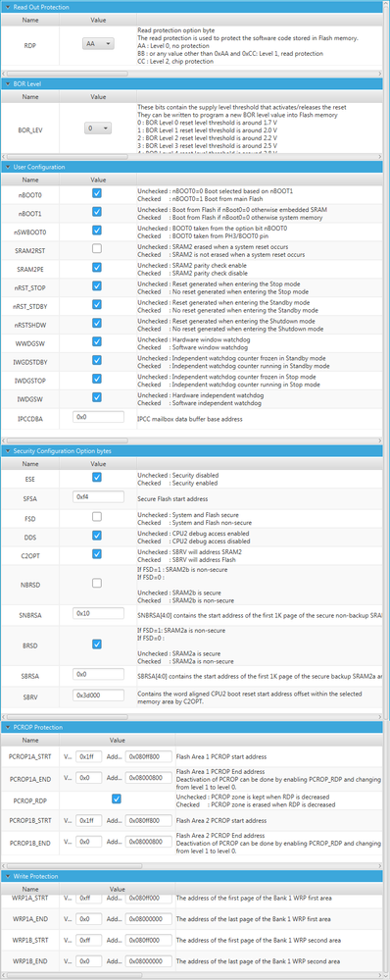Toggle the nBOOT0 checkbox
This screenshot has width=390, height=980.
coord(97,194)
